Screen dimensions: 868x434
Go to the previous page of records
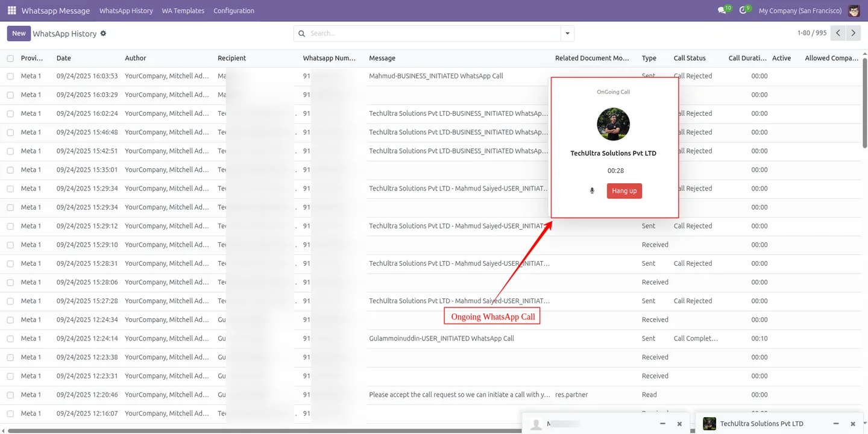pyautogui.click(x=838, y=33)
